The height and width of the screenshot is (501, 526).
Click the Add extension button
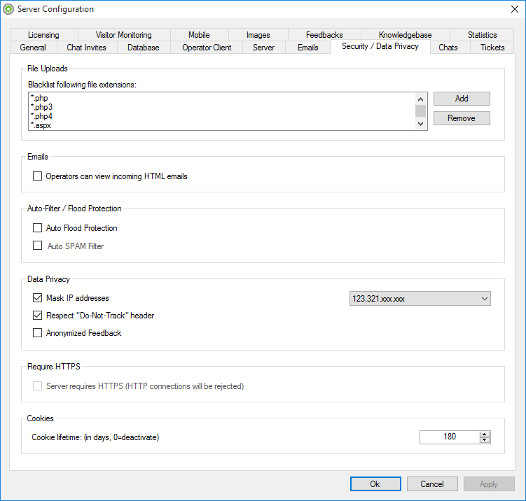pos(461,99)
